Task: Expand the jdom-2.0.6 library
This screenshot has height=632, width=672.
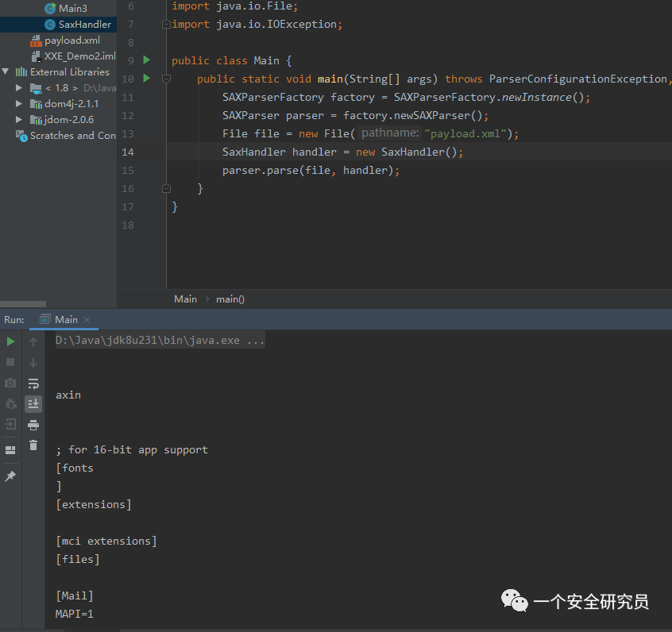Action: [19, 120]
